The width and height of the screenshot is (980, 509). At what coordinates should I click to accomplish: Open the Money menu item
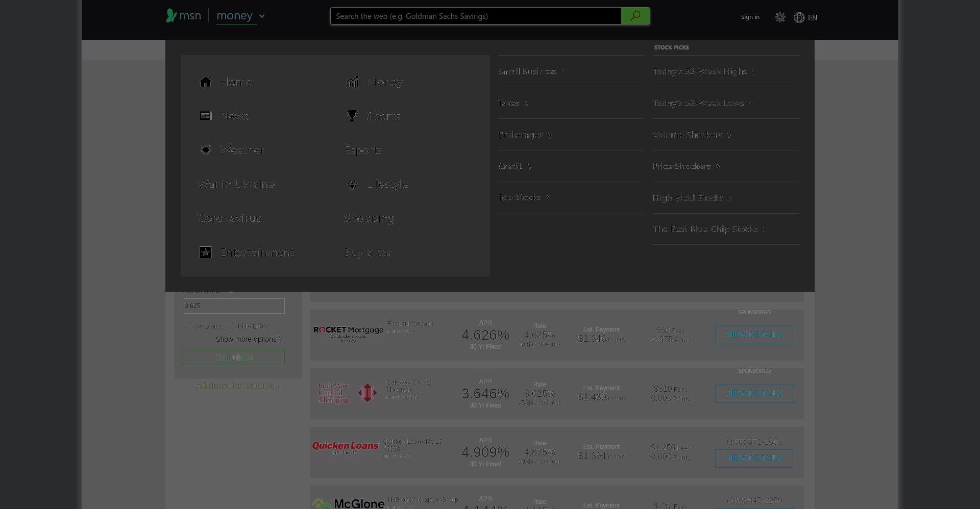(385, 82)
